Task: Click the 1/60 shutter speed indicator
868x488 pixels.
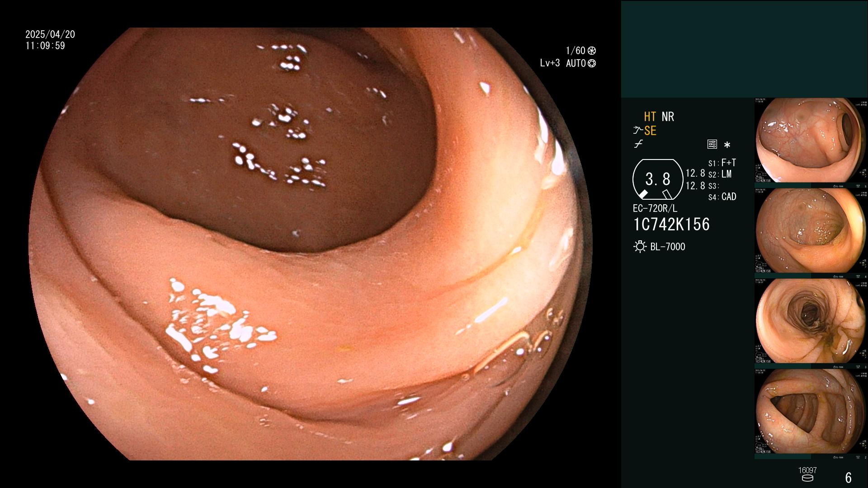Action: [576, 51]
